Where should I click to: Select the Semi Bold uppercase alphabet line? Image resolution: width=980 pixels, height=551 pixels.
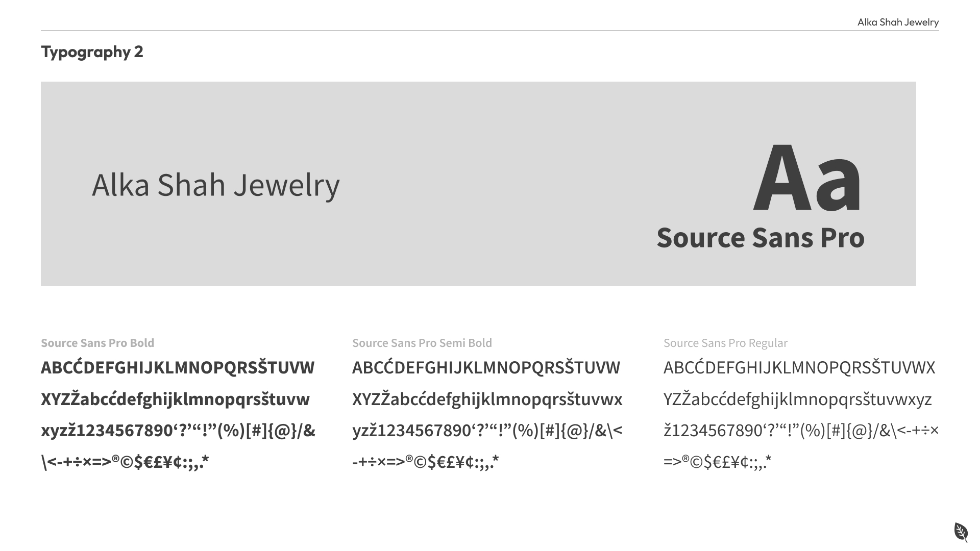(486, 368)
